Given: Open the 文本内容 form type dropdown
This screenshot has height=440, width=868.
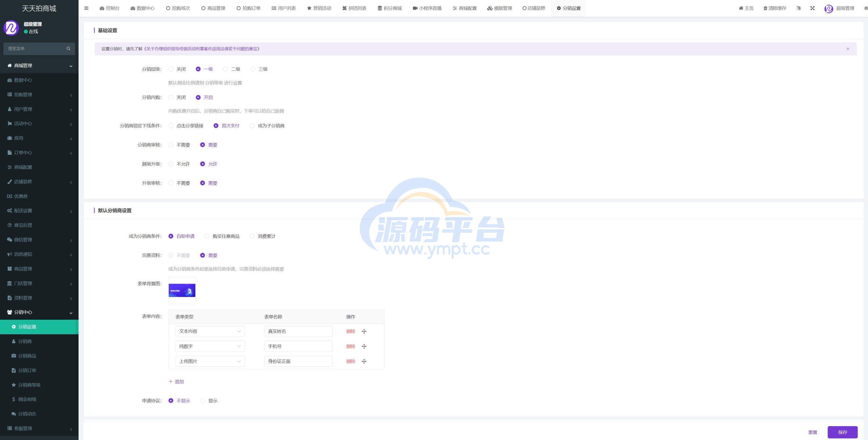Looking at the screenshot, I should click(210, 331).
